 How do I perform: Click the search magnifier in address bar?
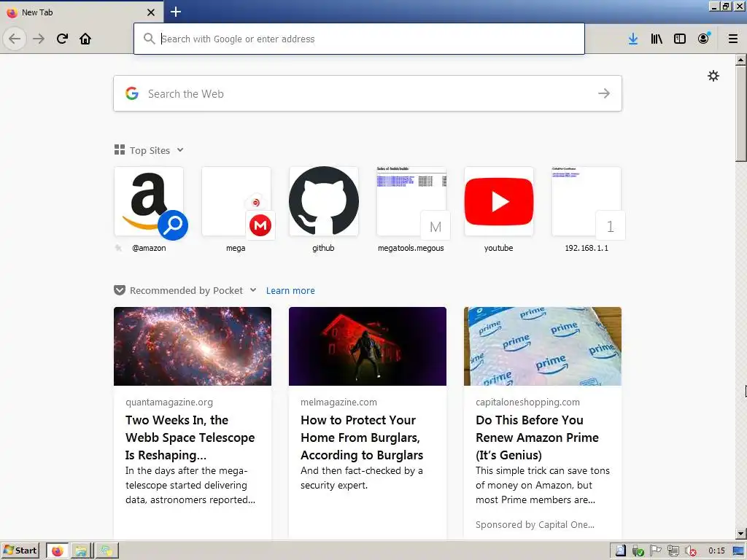point(149,39)
